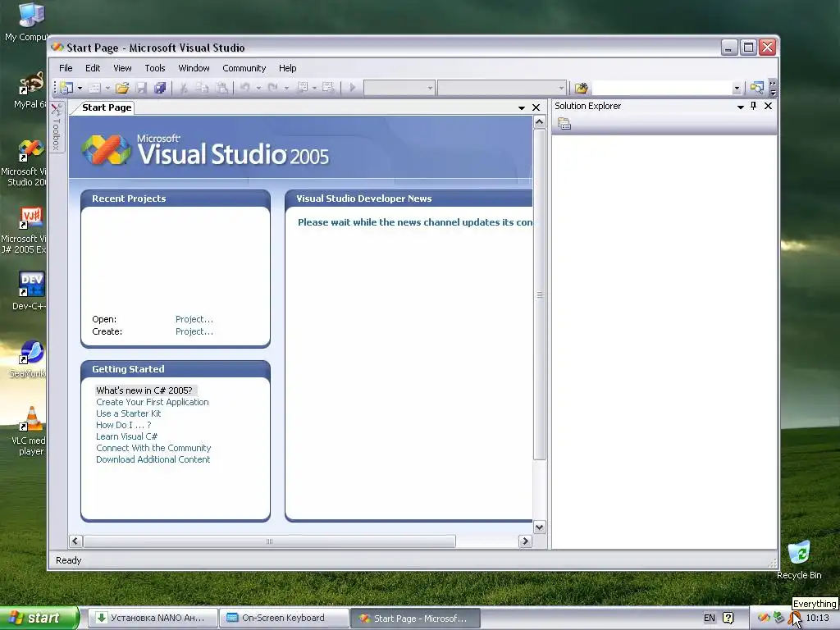Click the Undo toolbar icon
This screenshot has width=840, height=630.
click(244, 87)
